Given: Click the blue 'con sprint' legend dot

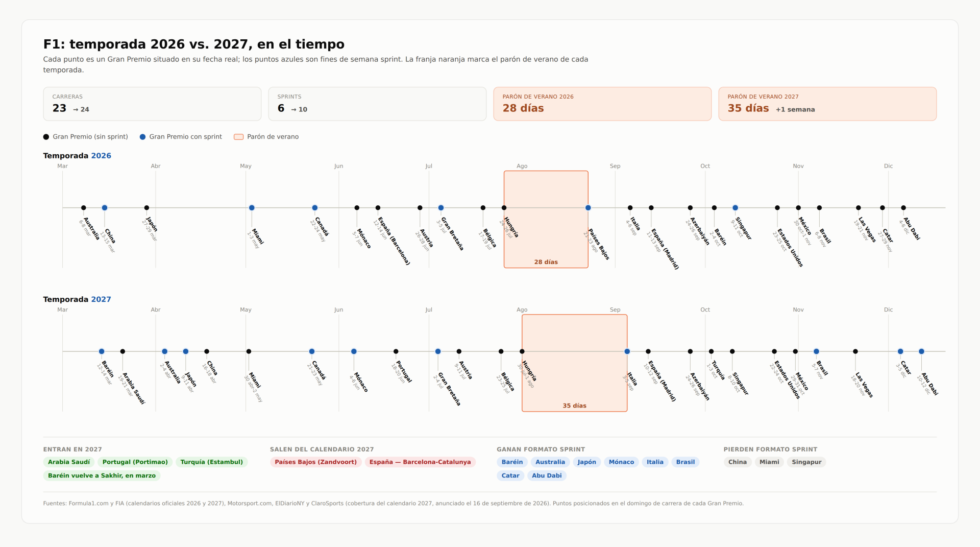Looking at the screenshot, I should pos(143,137).
